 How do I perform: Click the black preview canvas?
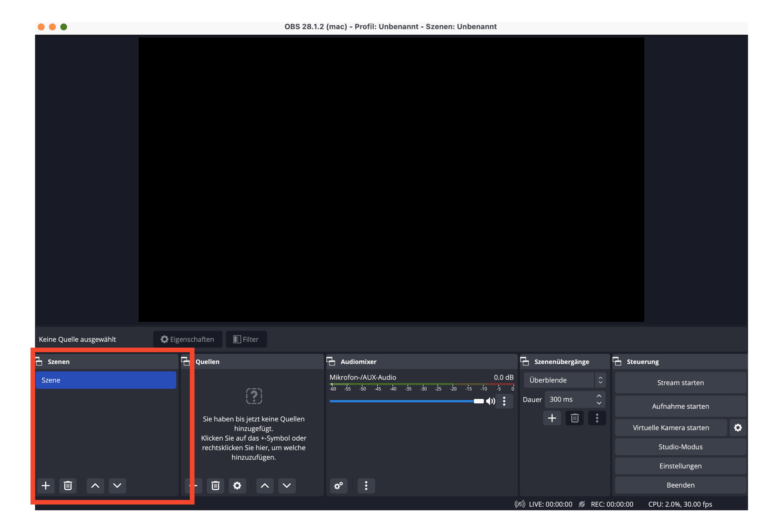coord(391,179)
